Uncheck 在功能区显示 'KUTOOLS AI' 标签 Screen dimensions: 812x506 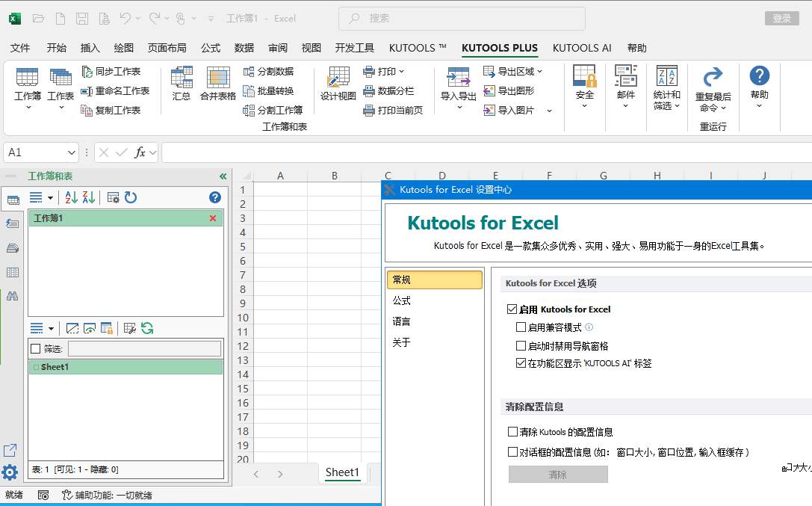[521, 363]
